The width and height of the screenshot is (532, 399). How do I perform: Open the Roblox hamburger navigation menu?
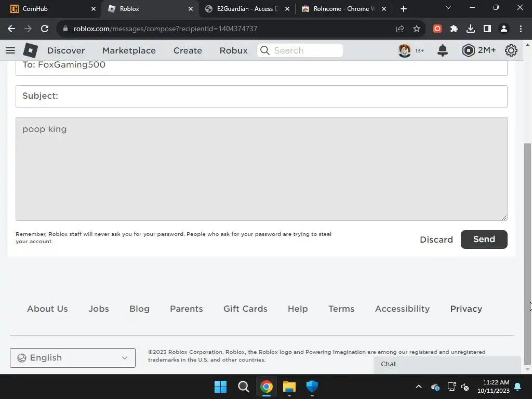[10, 50]
